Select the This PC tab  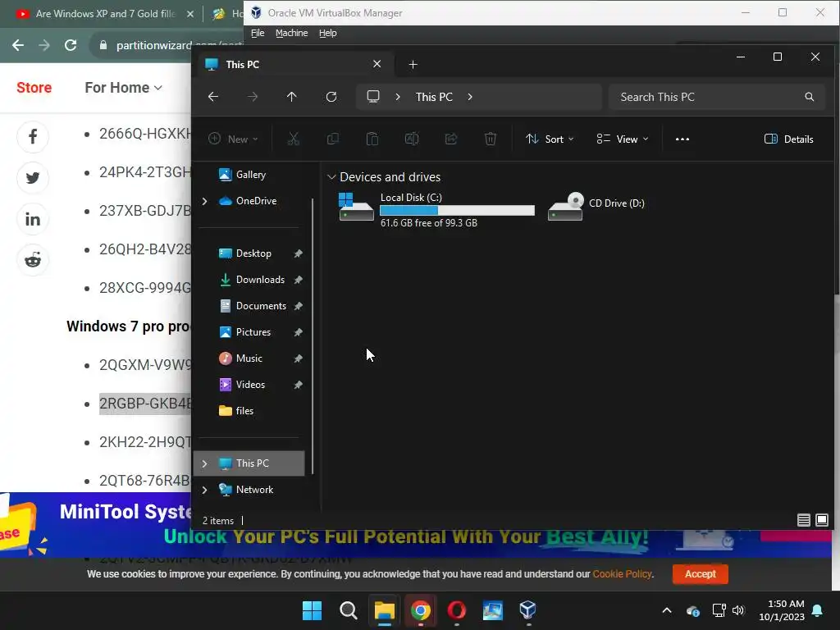pos(294,64)
